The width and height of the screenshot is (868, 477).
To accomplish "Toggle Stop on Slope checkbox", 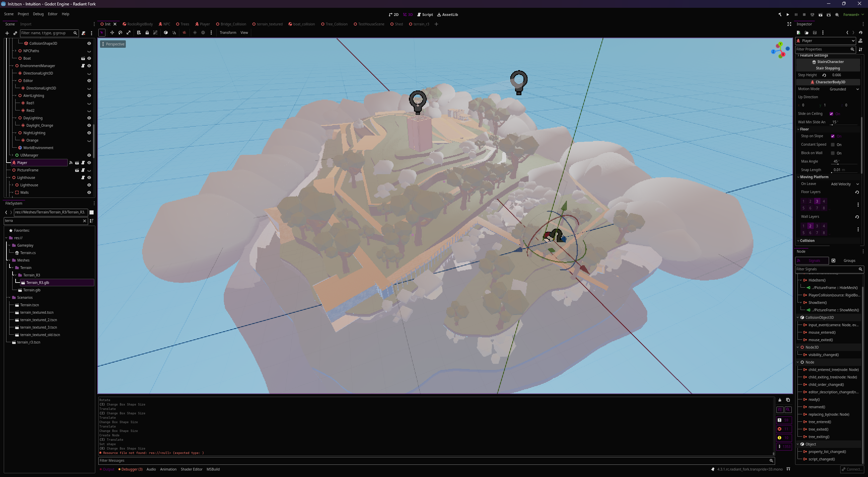I will (x=833, y=136).
